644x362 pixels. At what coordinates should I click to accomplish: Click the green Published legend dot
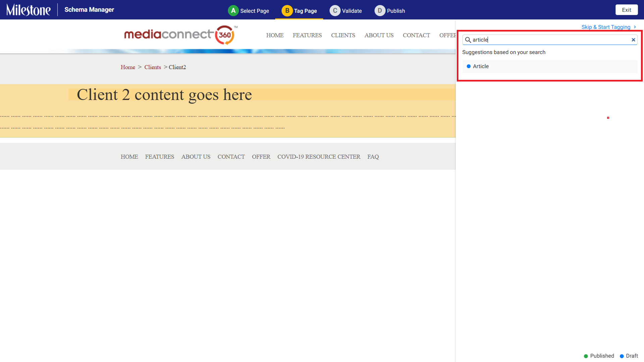[586, 356]
